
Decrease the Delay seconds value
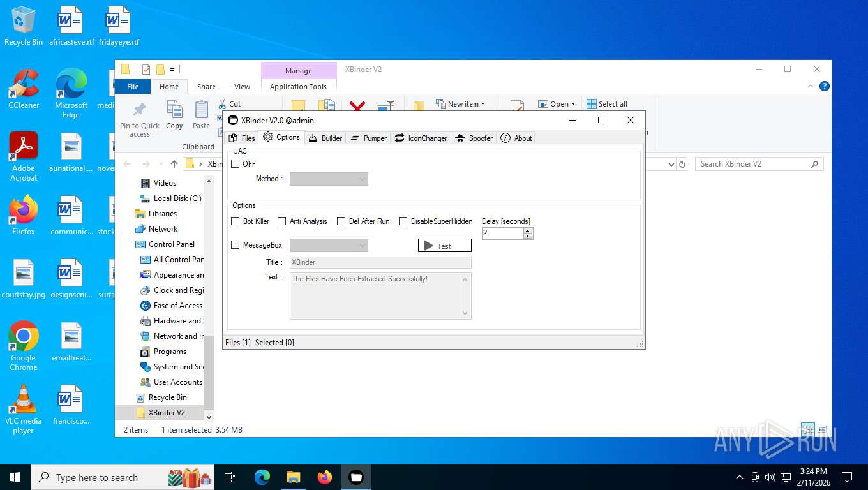(528, 236)
